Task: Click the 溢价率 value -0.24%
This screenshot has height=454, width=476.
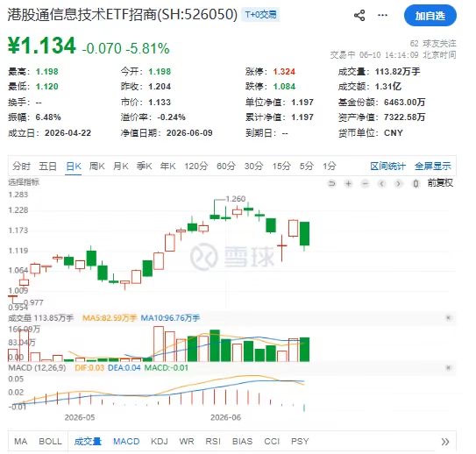Action: (x=171, y=117)
